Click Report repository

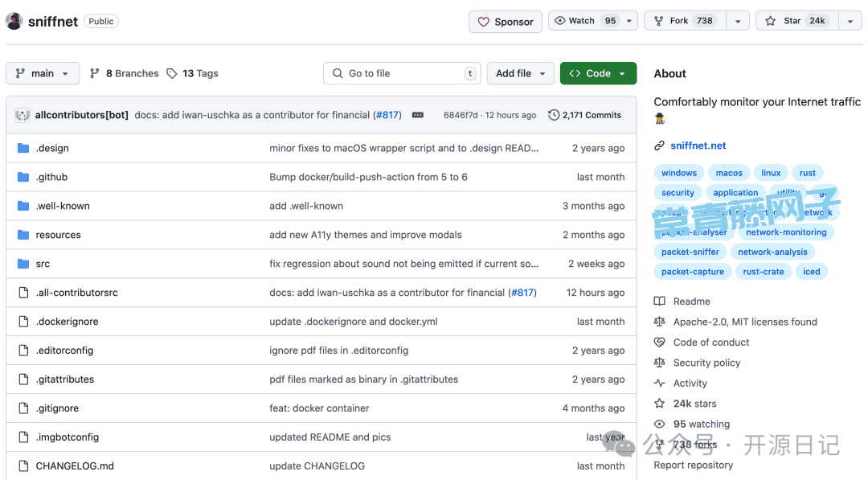click(693, 465)
